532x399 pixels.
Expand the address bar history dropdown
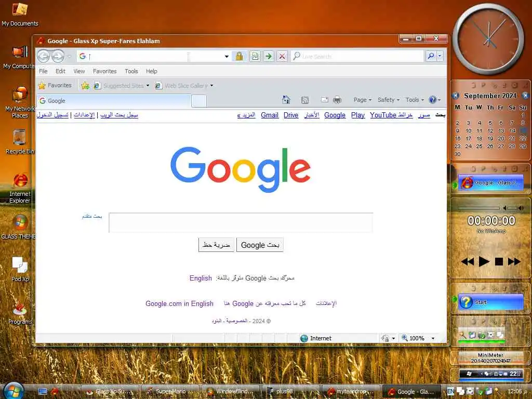[x=227, y=56]
